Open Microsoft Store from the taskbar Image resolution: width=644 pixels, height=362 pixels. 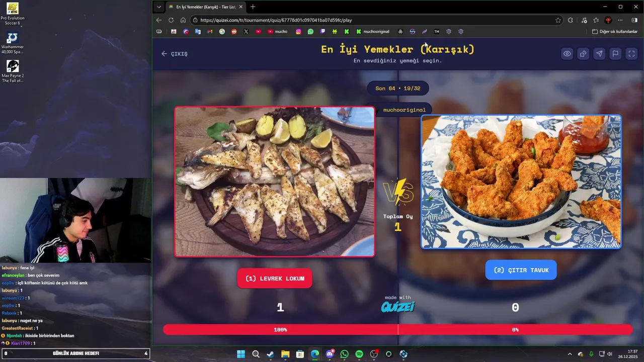coord(300,354)
